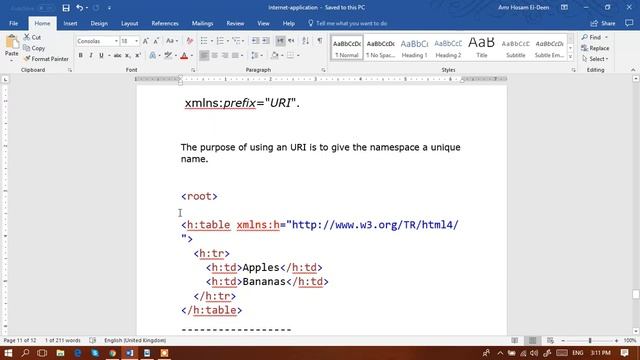
Task: Open the Change Case dropdown
Action: (171, 41)
